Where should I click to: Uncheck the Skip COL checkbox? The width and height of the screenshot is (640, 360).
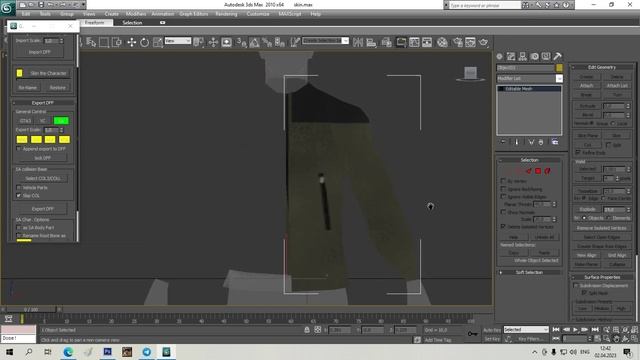coord(19,196)
